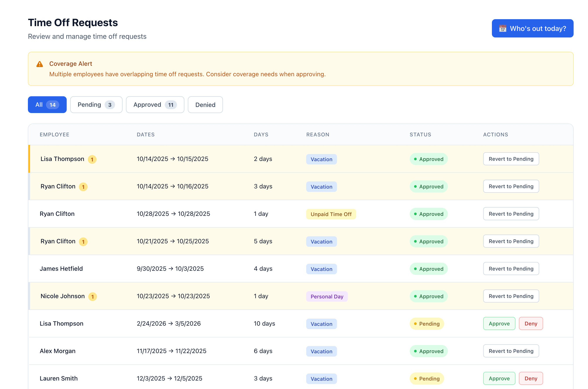Revert Alex Morgan's request to pending
This screenshot has width=588, height=389.
pos(511,351)
